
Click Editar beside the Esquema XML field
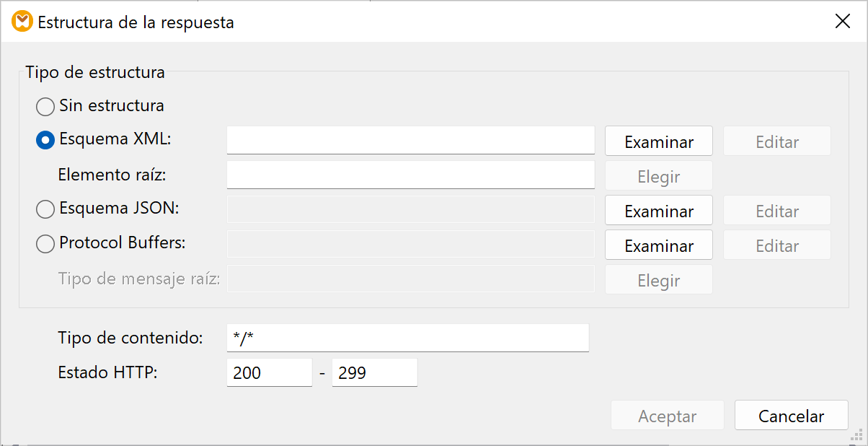click(x=776, y=141)
